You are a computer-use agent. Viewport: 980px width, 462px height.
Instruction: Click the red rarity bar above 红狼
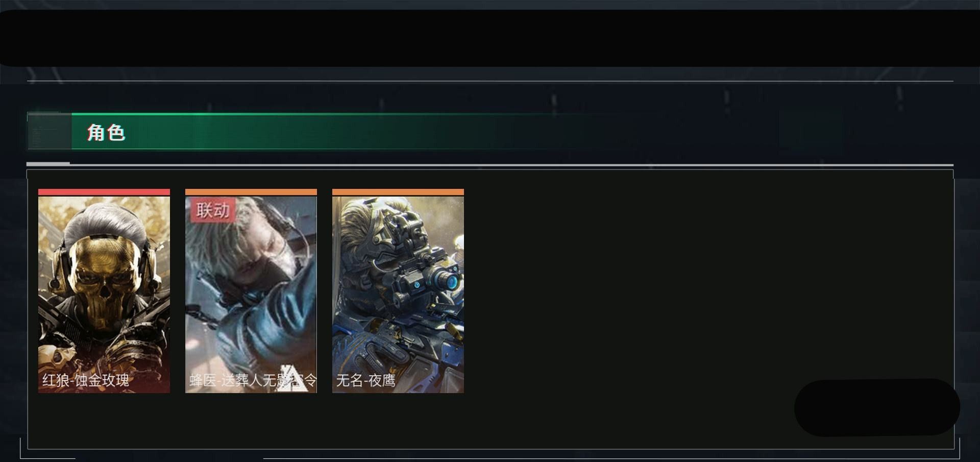click(104, 192)
